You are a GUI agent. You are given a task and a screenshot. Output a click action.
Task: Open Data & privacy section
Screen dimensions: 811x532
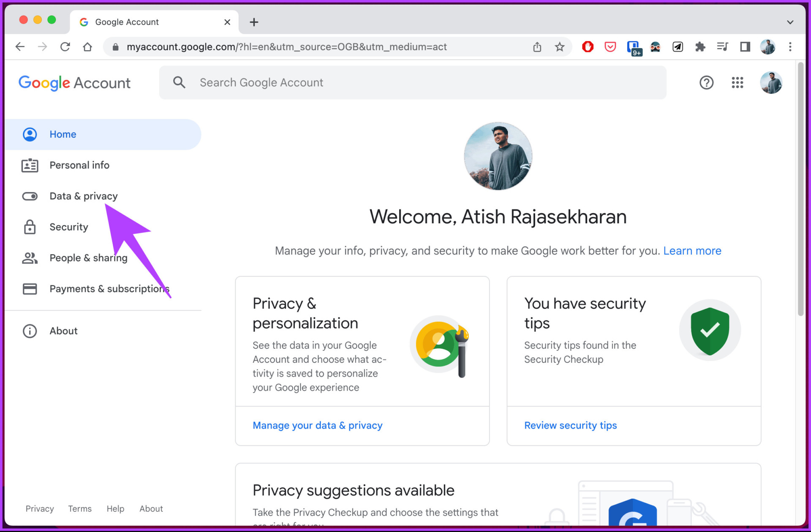pos(103,196)
